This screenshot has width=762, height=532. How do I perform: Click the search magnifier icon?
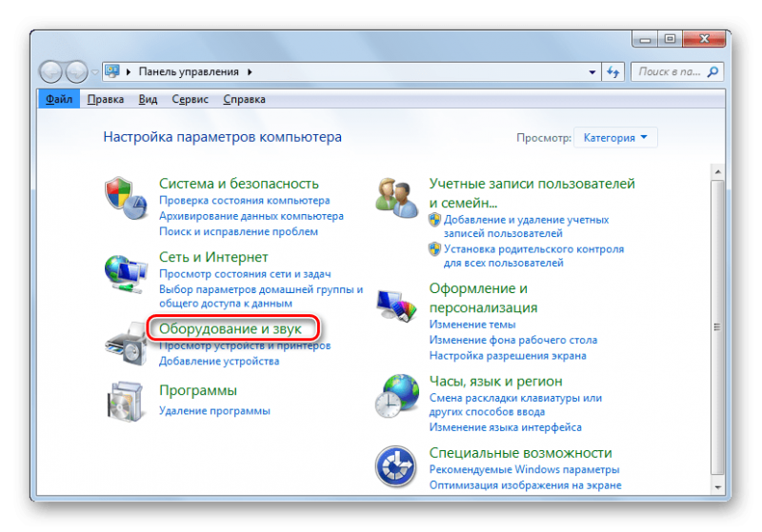(712, 71)
